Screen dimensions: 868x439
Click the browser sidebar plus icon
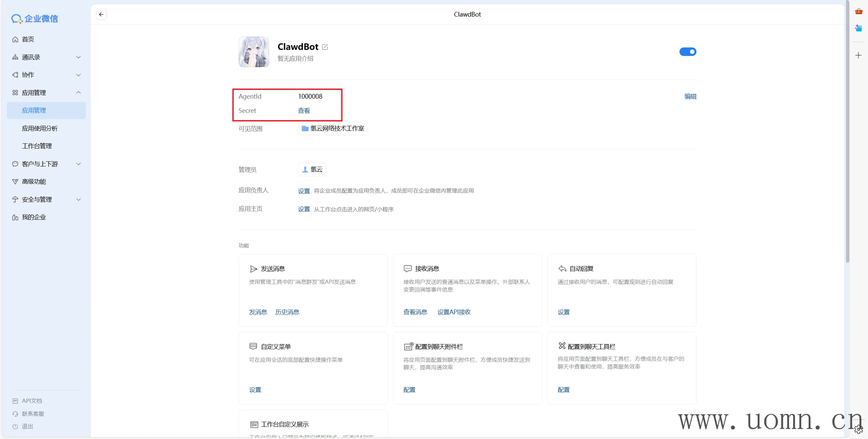(x=858, y=56)
